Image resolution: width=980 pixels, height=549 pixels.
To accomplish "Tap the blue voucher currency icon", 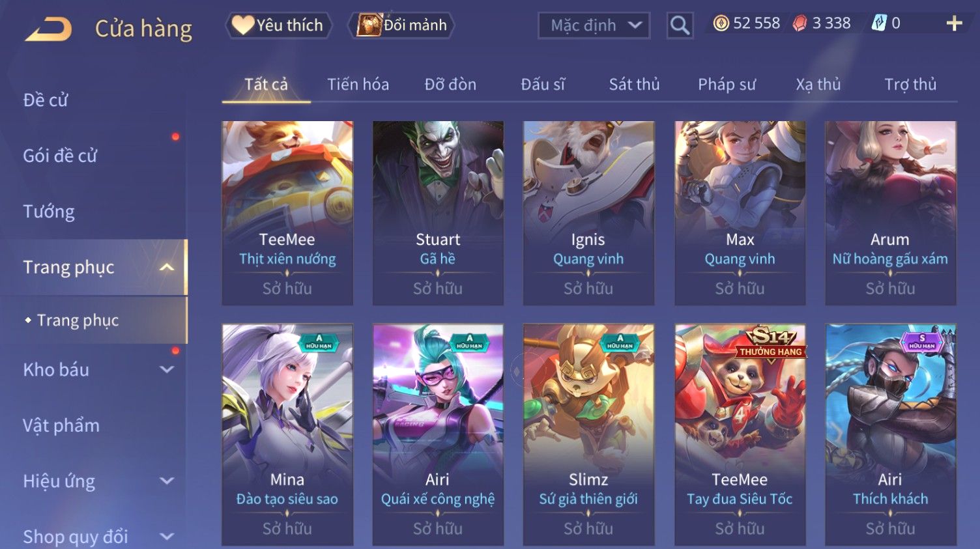I will coord(879,23).
